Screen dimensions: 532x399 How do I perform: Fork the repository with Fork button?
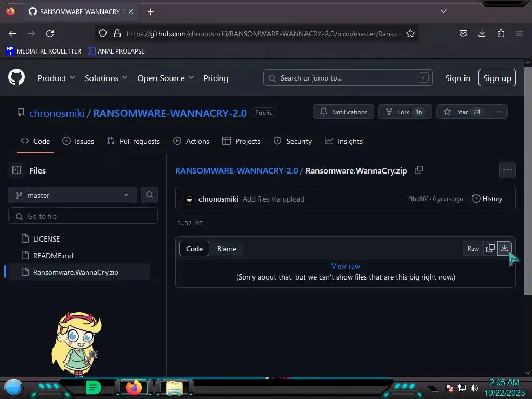[x=405, y=112]
